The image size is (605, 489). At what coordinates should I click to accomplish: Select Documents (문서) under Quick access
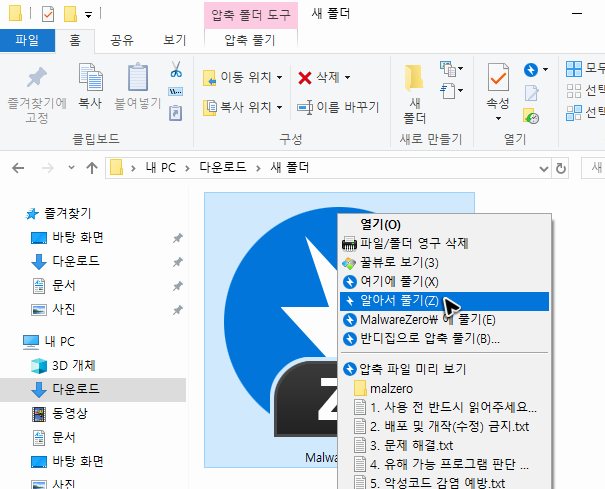[x=64, y=286]
